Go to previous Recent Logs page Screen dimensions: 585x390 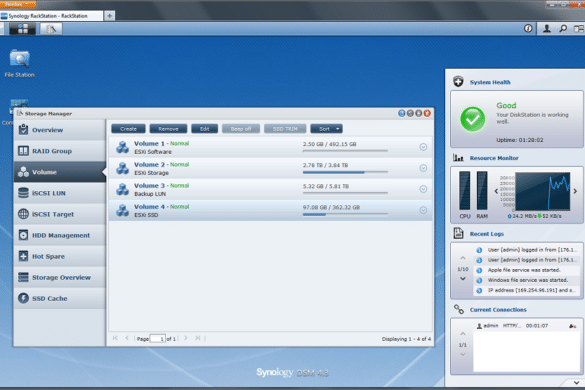tap(463, 258)
